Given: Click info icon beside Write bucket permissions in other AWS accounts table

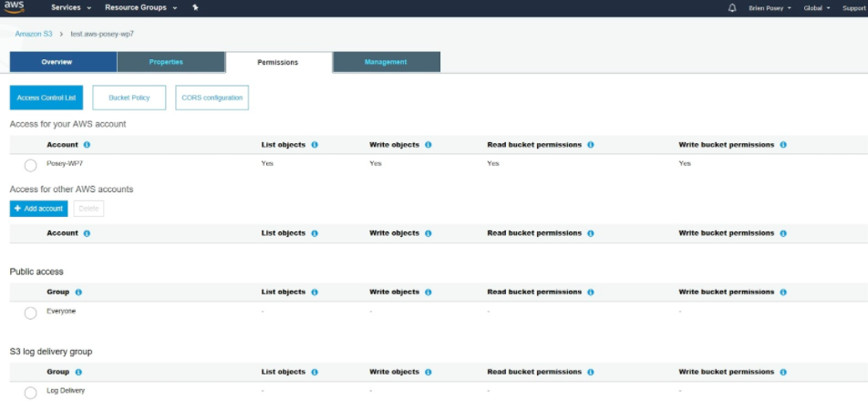Looking at the screenshot, I should pyautogui.click(x=782, y=233).
